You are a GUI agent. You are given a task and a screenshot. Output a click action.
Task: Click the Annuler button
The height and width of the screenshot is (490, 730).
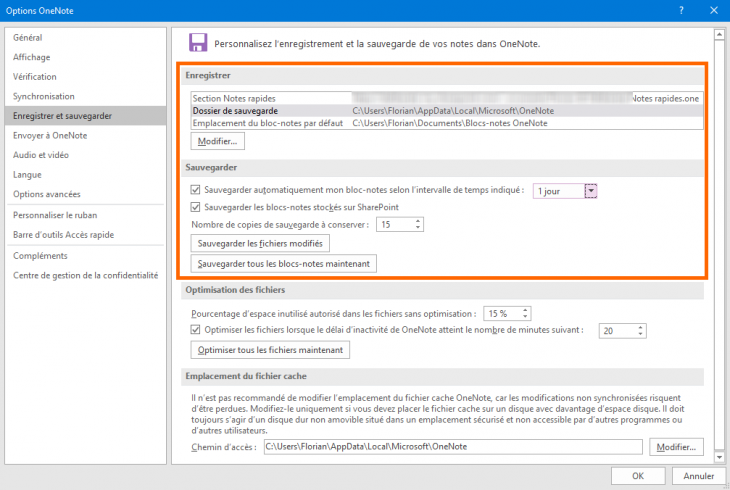point(698,476)
